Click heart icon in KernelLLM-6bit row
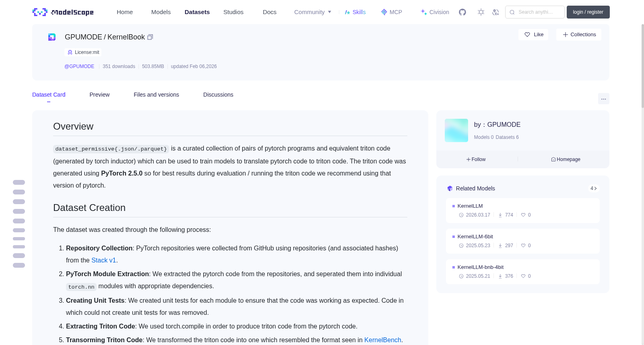The image size is (644, 345). point(523,246)
